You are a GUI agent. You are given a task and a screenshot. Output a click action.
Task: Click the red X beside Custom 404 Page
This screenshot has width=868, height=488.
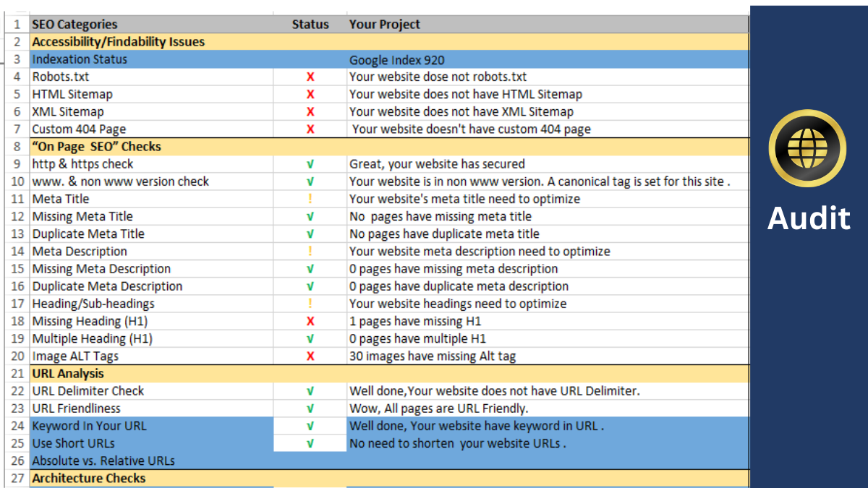click(310, 129)
